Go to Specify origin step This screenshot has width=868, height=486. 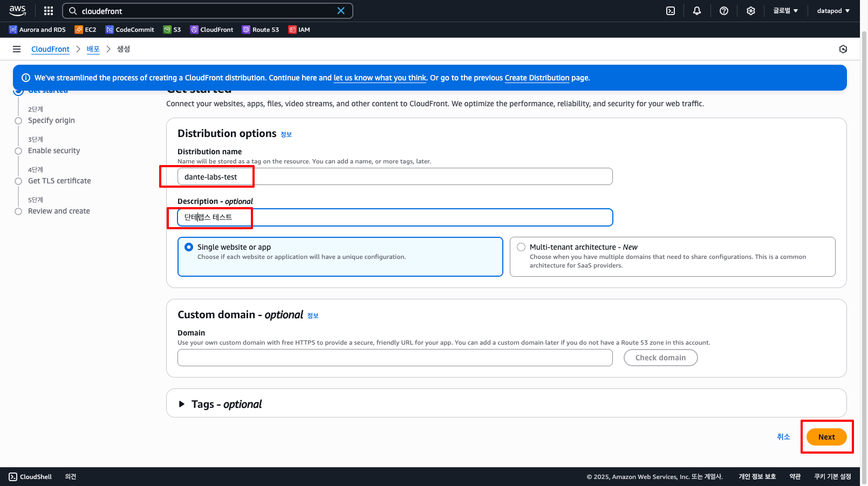51,120
